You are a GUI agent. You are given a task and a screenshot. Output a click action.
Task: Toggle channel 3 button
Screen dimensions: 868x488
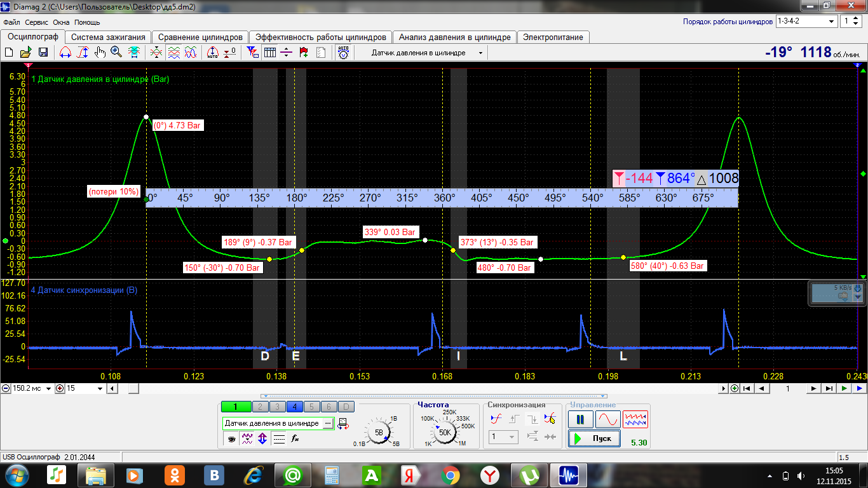click(x=278, y=407)
